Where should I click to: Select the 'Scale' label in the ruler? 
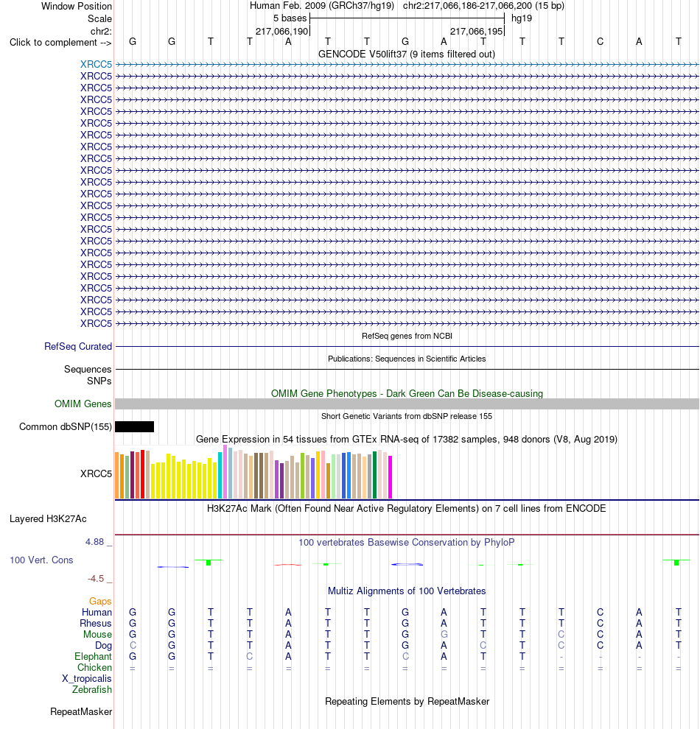point(99,18)
